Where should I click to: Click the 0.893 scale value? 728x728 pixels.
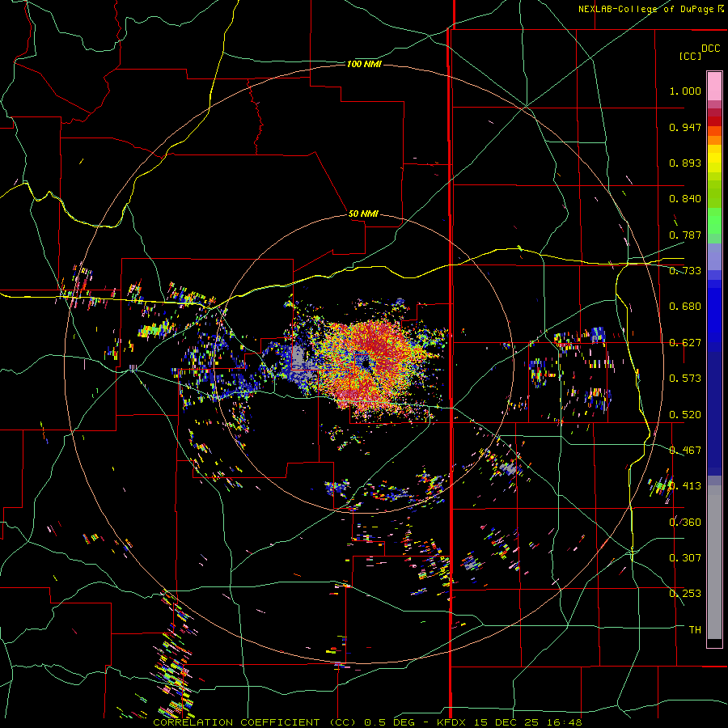point(685,163)
